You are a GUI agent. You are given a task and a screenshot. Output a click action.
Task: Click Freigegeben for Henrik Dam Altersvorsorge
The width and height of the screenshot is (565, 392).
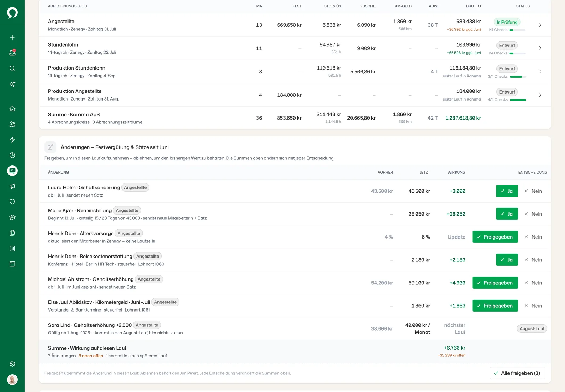pyautogui.click(x=495, y=237)
